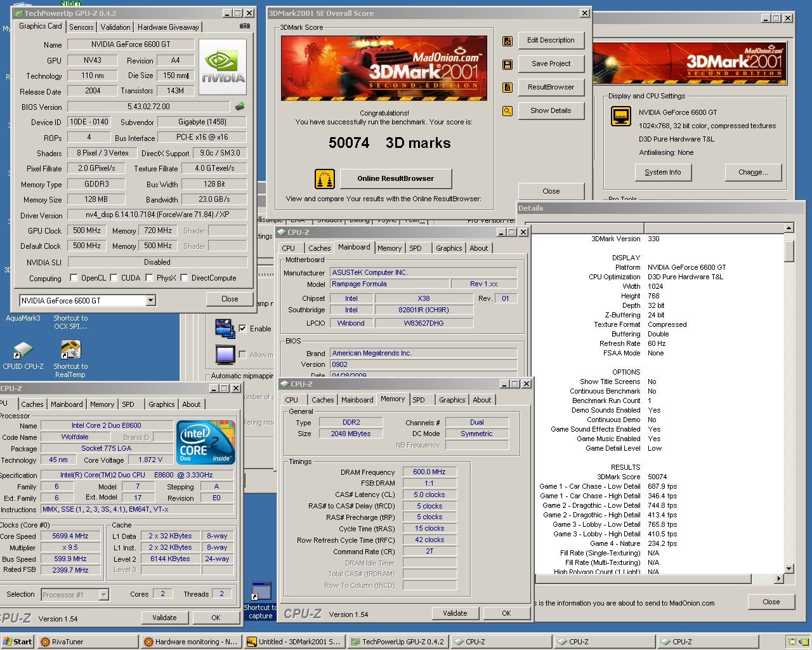812x650 pixels.
Task: Open the Validation tab in GPU-Z
Action: tap(115, 27)
